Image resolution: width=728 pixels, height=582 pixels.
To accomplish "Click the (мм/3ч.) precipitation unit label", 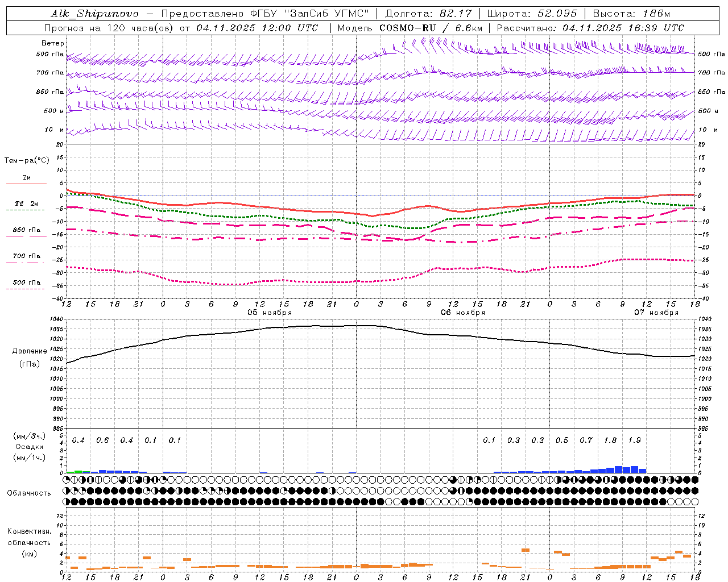I will 29,436.
